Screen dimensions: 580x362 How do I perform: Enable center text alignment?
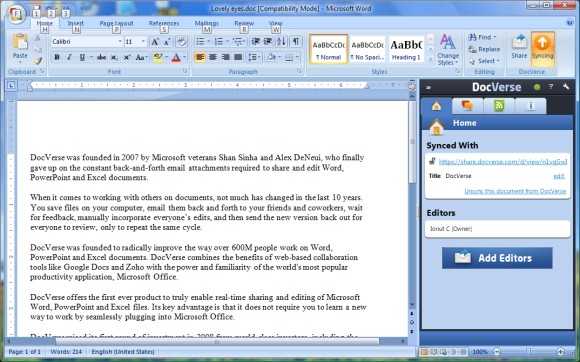(x=213, y=57)
